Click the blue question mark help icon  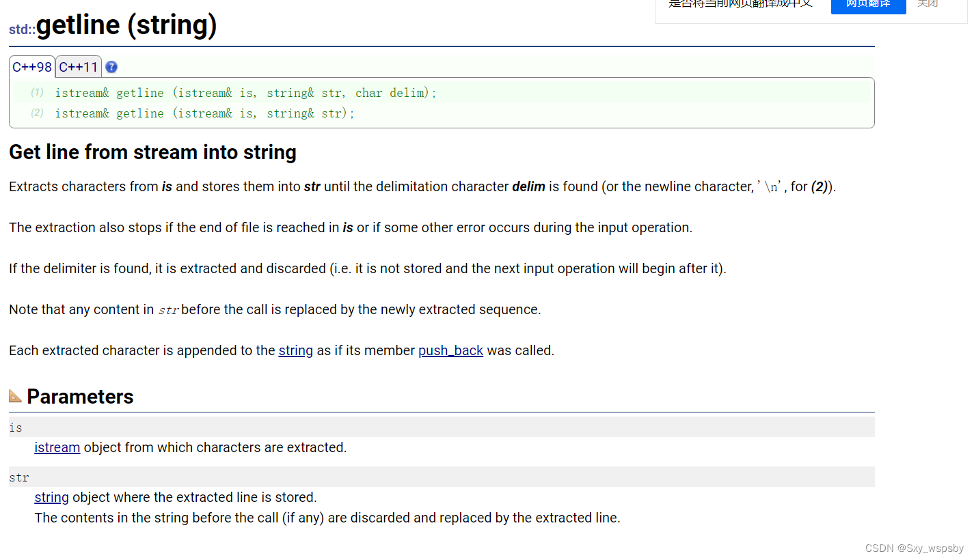(111, 66)
